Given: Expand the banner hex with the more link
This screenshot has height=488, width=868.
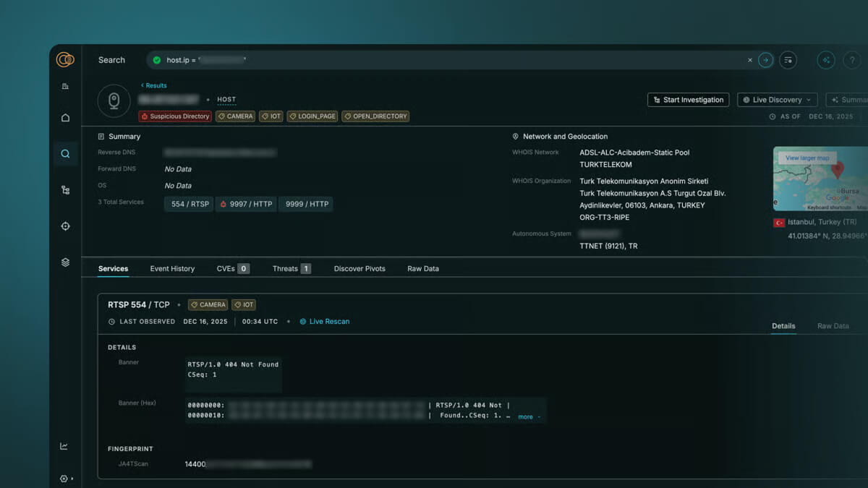Looking at the screenshot, I should [x=526, y=416].
